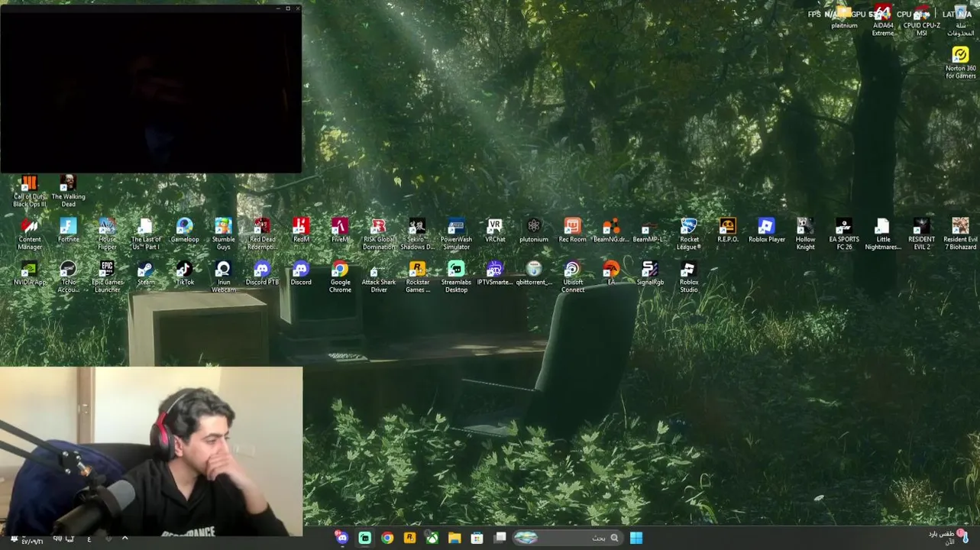This screenshot has width=980, height=550.
Task: Click the Steam desktop shortcut
Action: click(x=146, y=273)
